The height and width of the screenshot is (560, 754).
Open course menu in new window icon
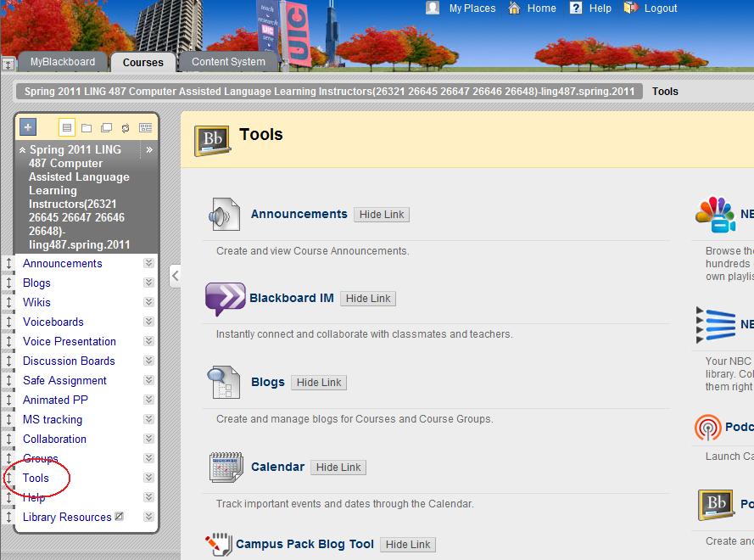(x=106, y=128)
